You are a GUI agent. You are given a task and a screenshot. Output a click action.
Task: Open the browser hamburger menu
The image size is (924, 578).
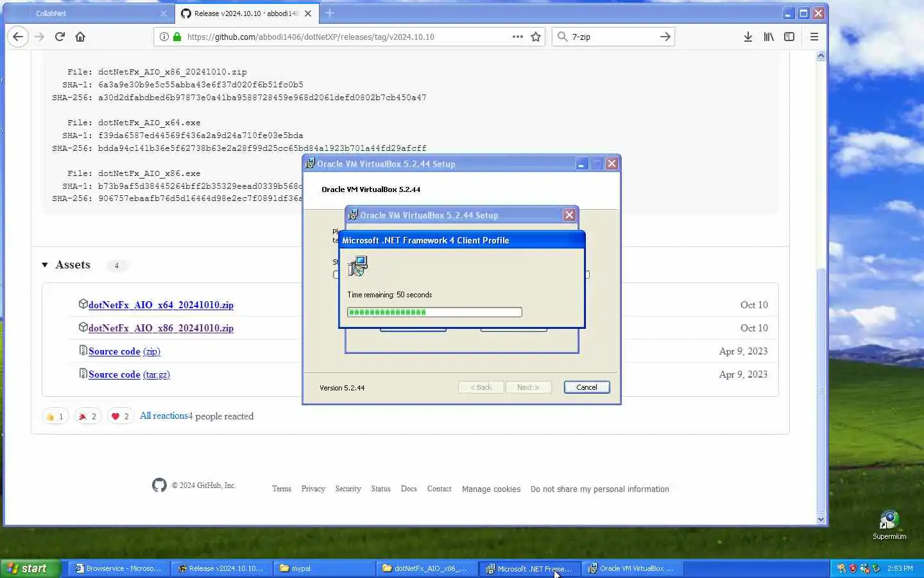click(814, 37)
